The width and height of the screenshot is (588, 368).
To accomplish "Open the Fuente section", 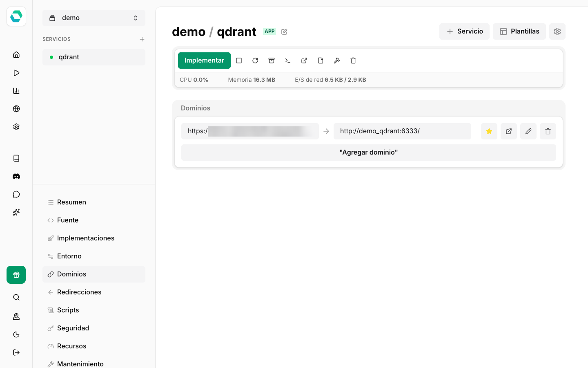I will point(94,220).
